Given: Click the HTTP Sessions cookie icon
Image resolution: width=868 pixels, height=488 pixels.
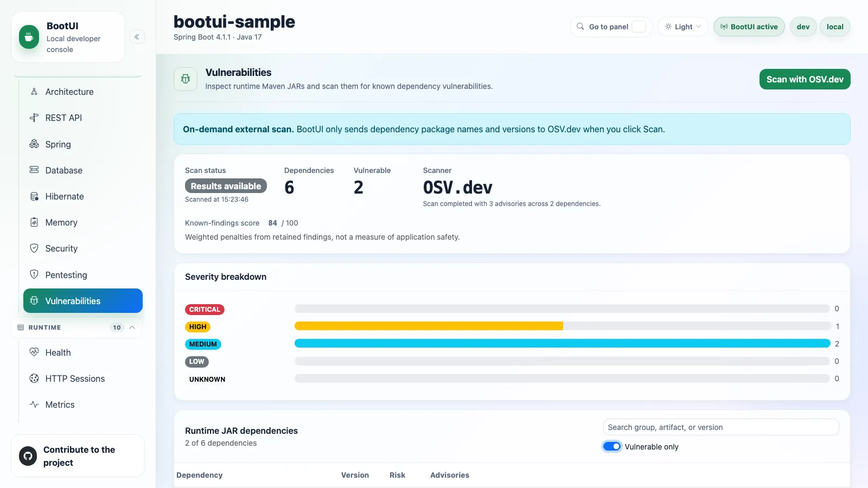Looking at the screenshot, I should pyautogui.click(x=34, y=378).
